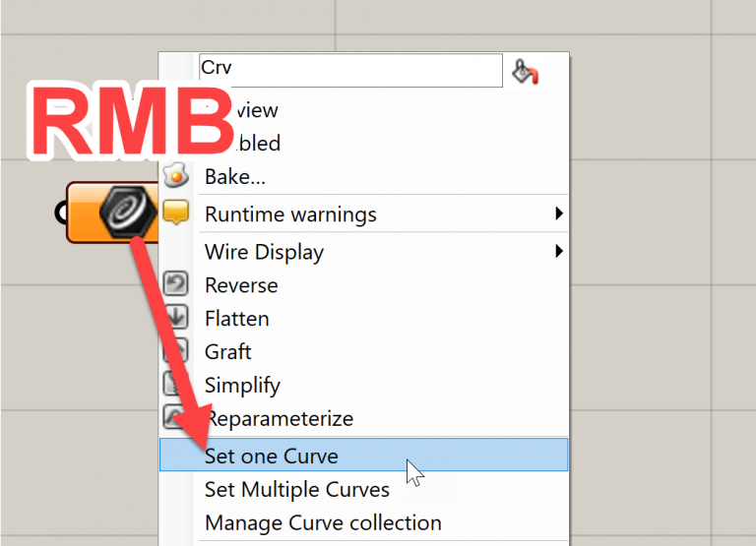Click the component's left input grip

coord(62,211)
